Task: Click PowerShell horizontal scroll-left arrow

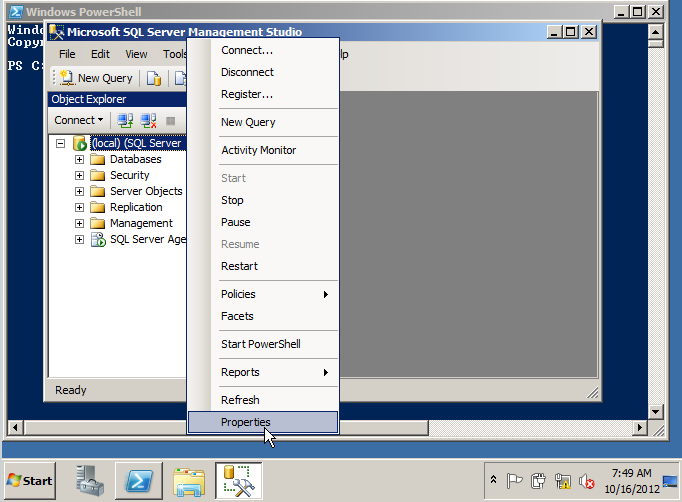Action: coord(15,428)
